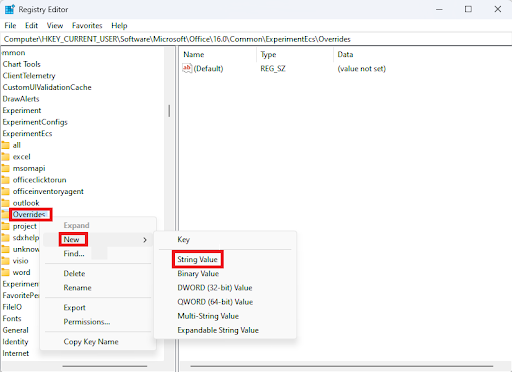Select the Identity key
This screenshot has width=512, height=372.
[x=15, y=342]
